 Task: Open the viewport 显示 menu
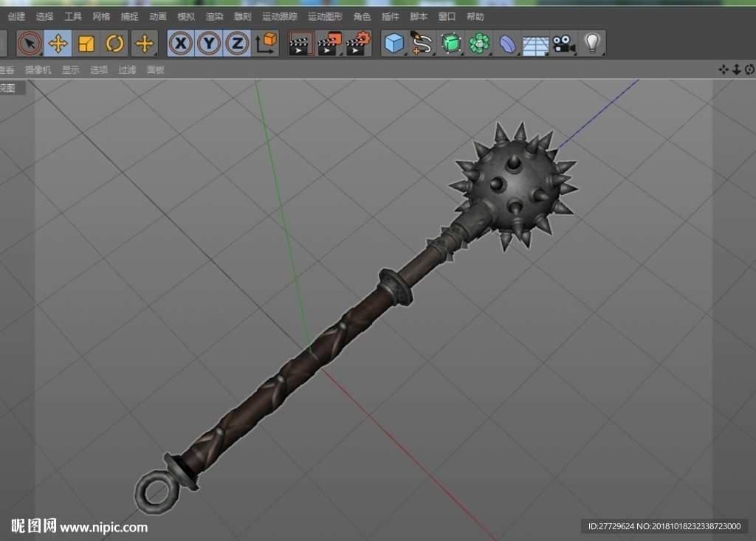coord(70,70)
